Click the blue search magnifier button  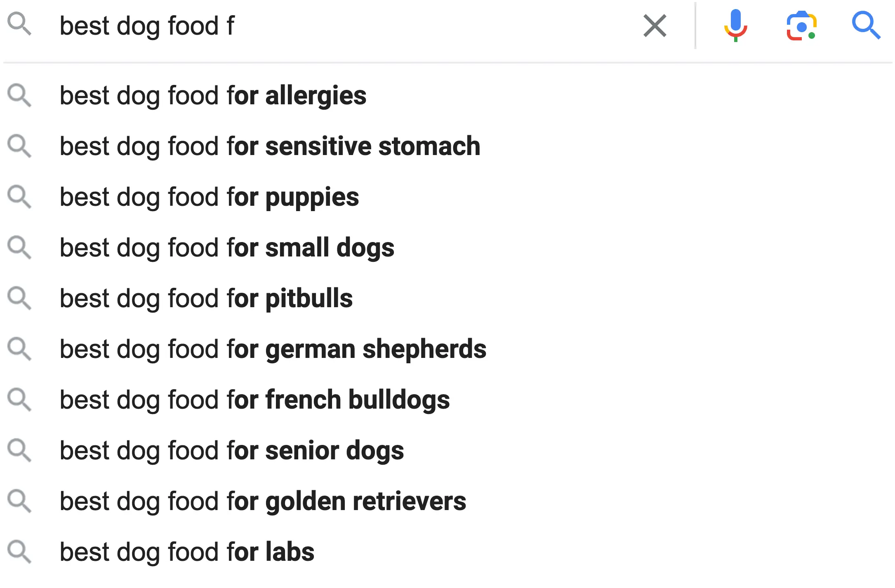coord(866,26)
